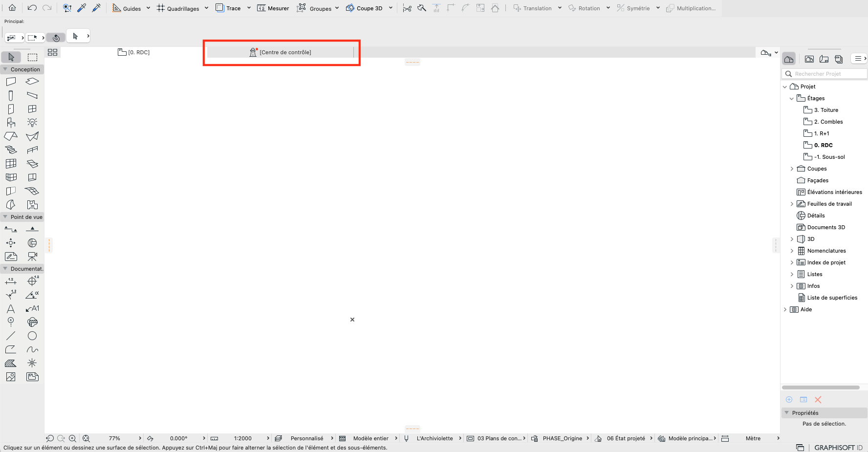The width and height of the screenshot is (868, 452).
Task: Select the Marquee tool
Action: pyautogui.click(x=32, y=57)
